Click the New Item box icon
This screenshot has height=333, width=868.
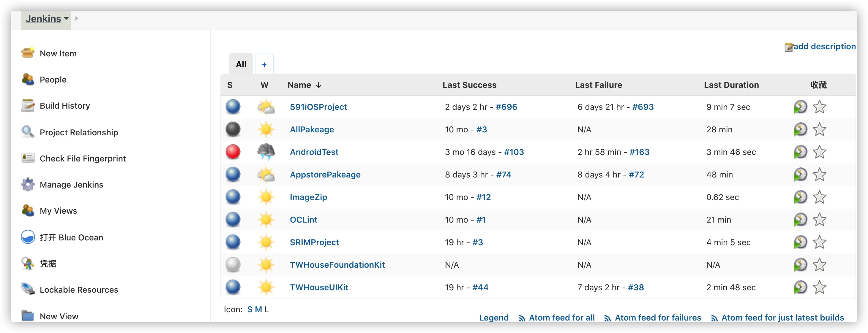[28, 53]
